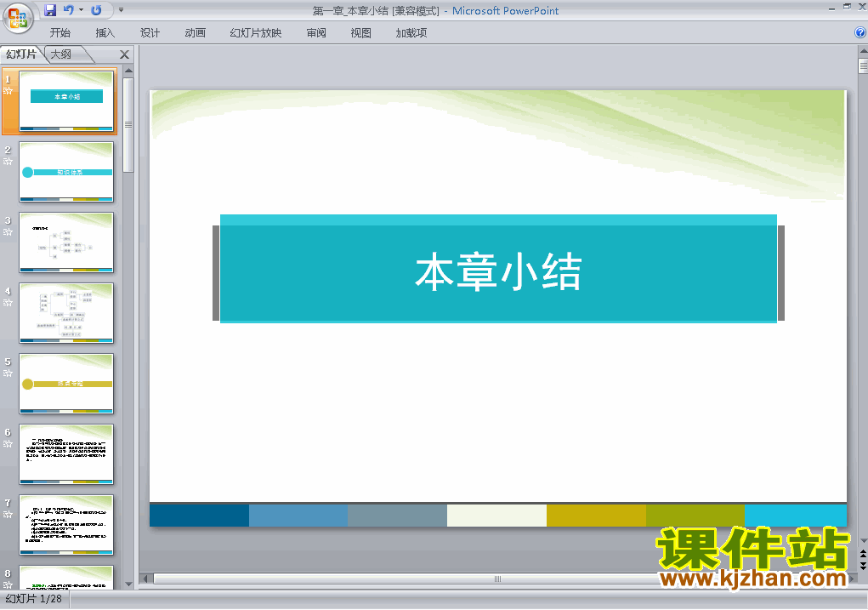Image resolution: width=868 pixels, height=610 pixels.
Task: Select slide 8 thumbnail
Action: 66,578
